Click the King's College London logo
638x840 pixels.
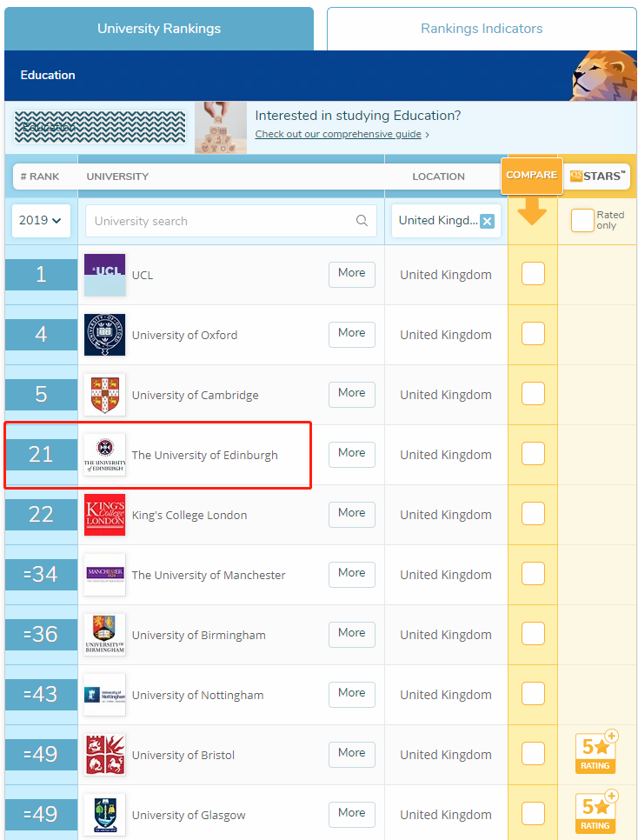click(104, 515)
